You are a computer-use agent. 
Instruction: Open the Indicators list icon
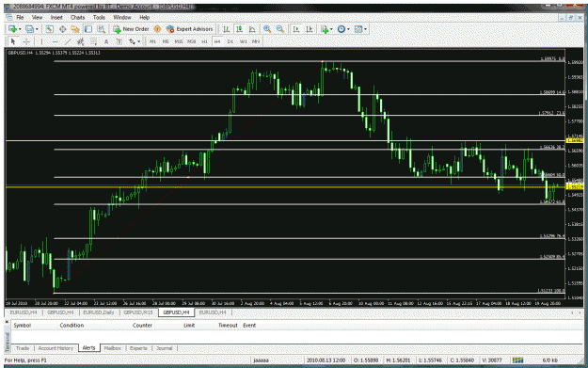tap(325, 29)
